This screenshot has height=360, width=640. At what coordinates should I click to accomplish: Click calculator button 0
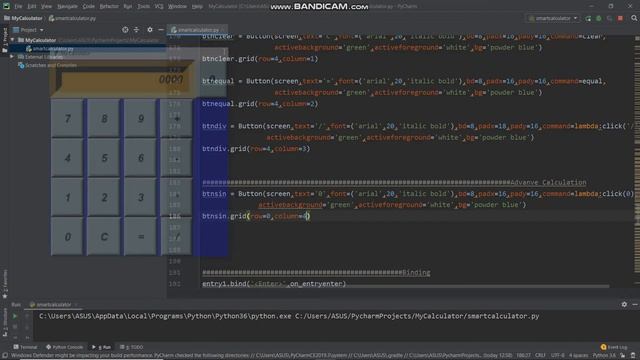(67, 237)
